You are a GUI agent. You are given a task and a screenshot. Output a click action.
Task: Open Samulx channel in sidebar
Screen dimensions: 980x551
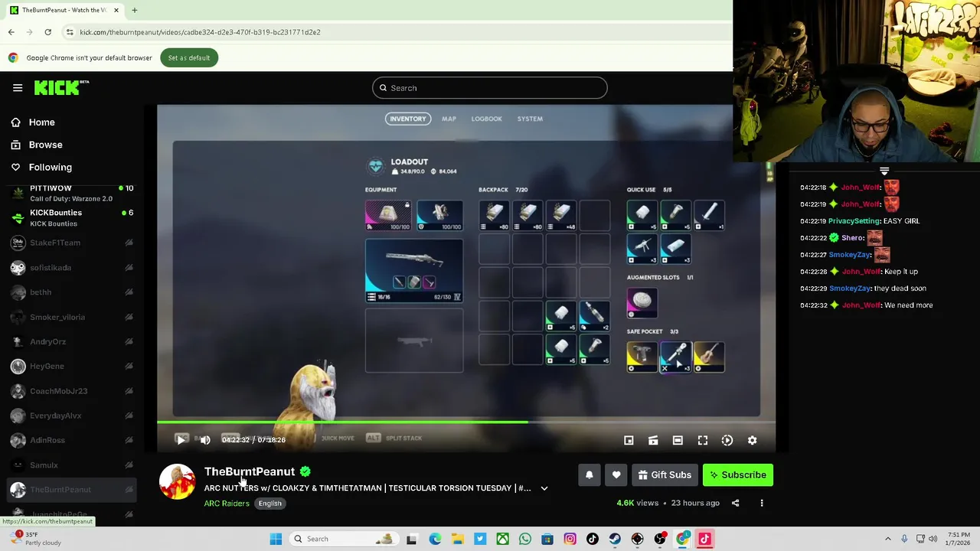(x=73, y=465)
